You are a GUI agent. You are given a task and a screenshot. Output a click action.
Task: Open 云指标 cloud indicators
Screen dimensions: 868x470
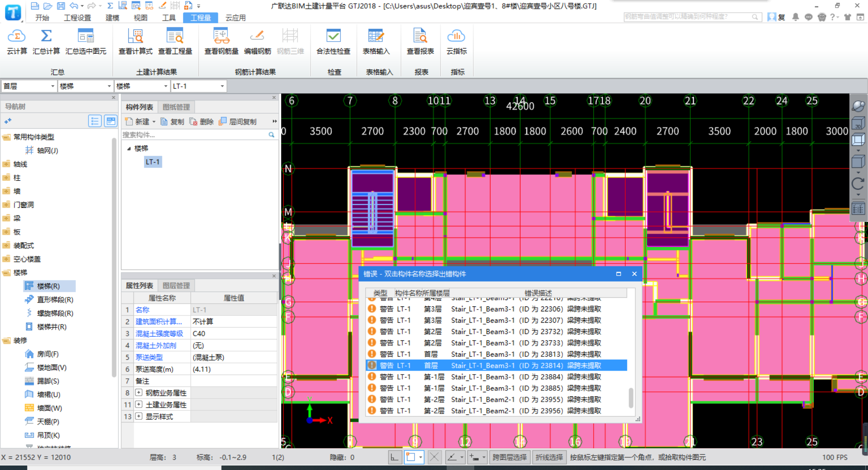click(457, 42)
